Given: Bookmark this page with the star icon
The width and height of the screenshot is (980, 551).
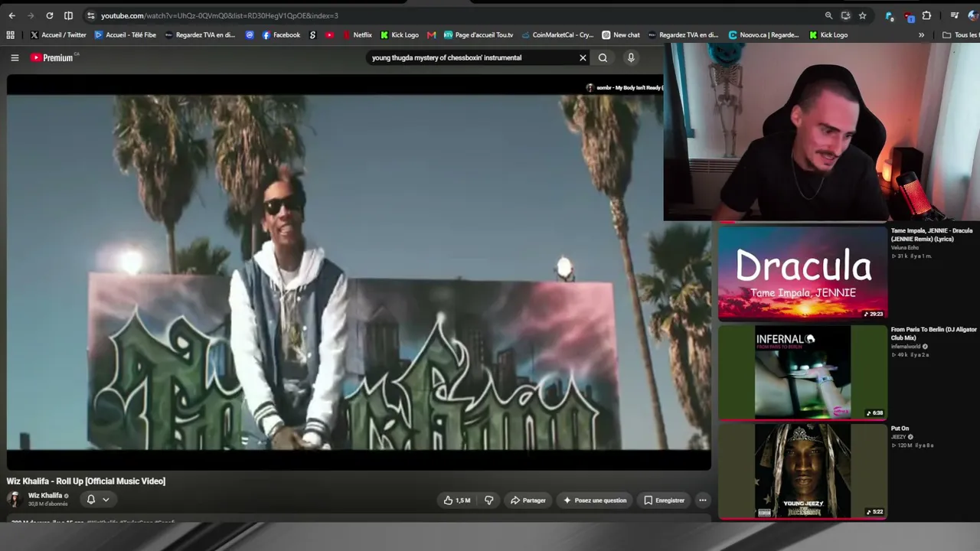Looking at the screenshot, I should pos(862,15).
